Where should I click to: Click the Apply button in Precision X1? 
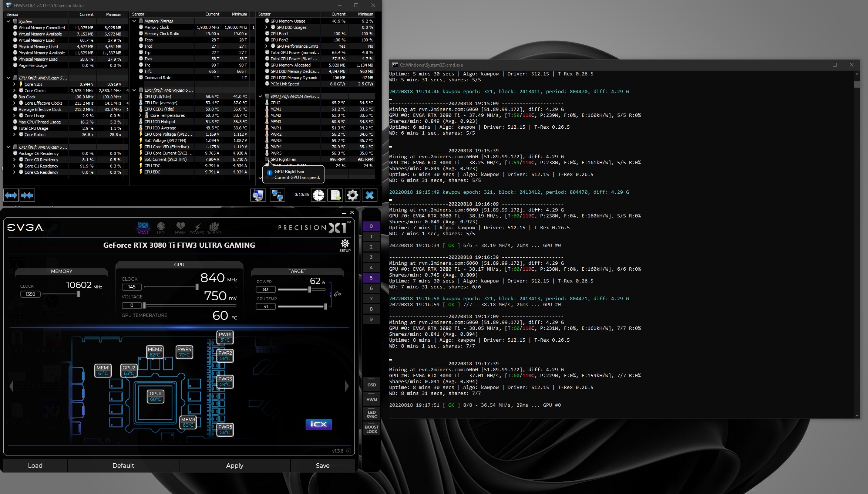pyautogui.click(x=234, y=465)
